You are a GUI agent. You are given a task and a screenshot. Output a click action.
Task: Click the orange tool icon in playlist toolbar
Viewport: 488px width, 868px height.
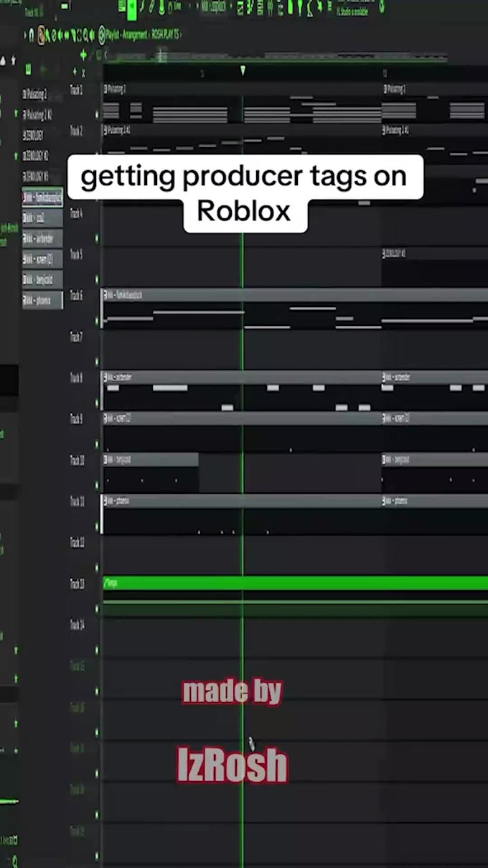pos(41,34)
